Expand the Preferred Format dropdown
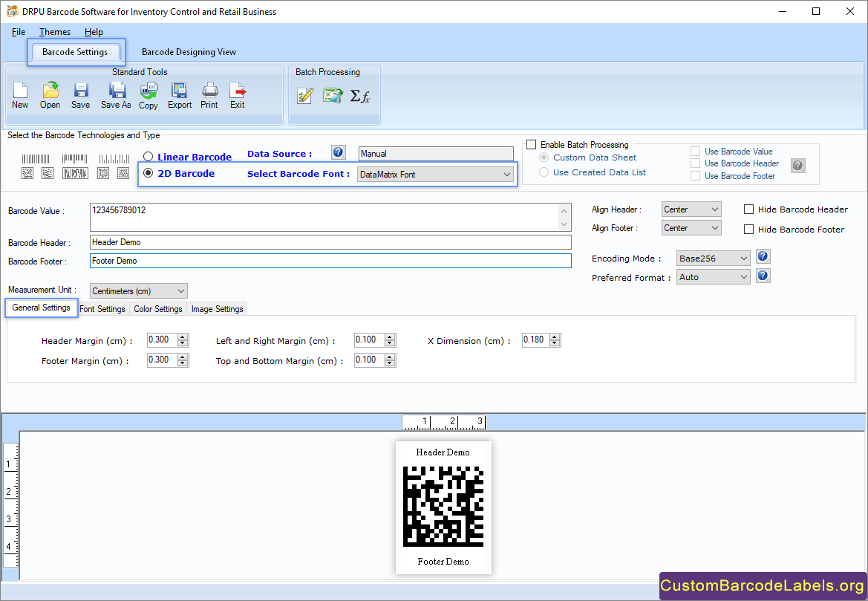868x601 pixels. [714, 277]
